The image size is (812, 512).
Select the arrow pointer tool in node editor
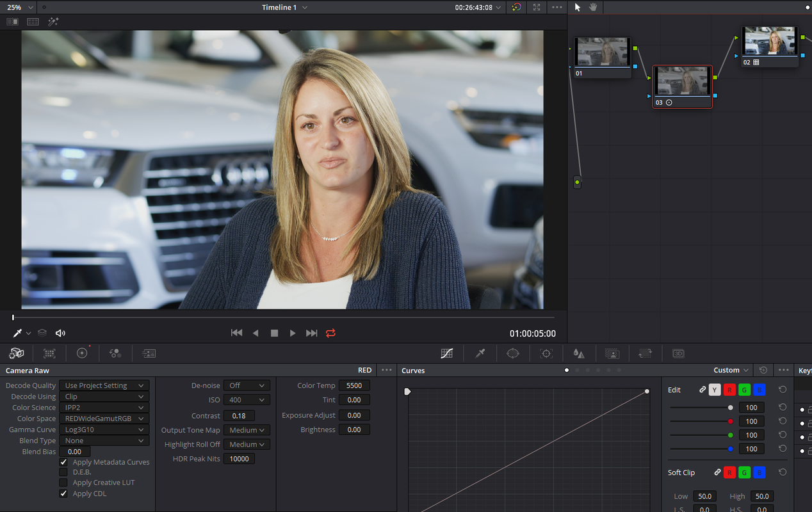(578, 7)
